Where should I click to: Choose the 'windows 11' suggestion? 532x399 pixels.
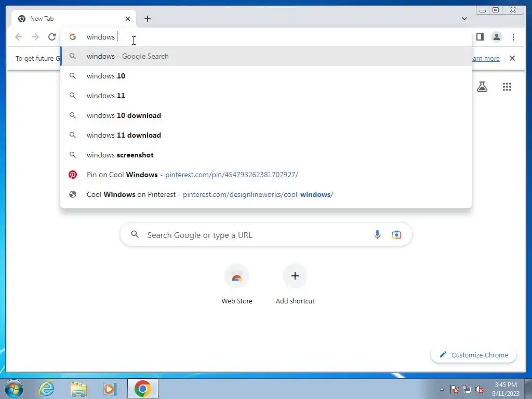pyautogui.click(x=266, y=96)
